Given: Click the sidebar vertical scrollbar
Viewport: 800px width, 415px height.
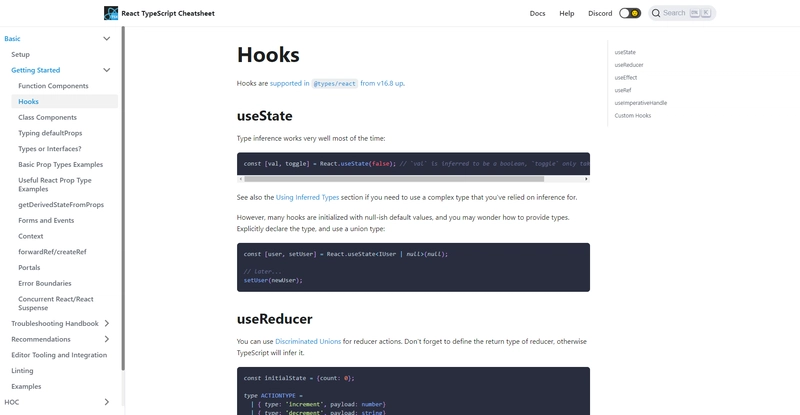Looking at the screenshot, I should coord(123,199).
